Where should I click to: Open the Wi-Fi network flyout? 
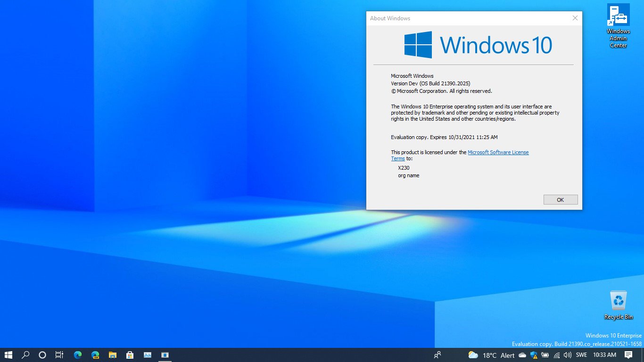coord(557,355)
